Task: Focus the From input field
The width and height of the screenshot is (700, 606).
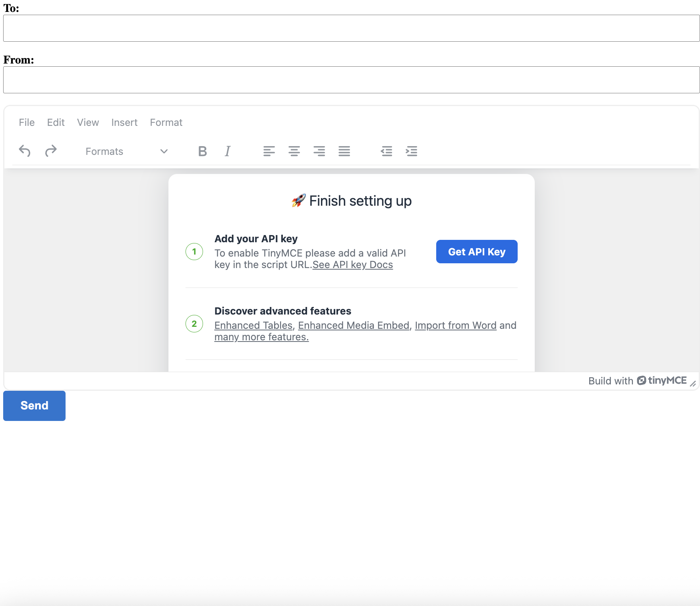Action: (x=351, y=80)
